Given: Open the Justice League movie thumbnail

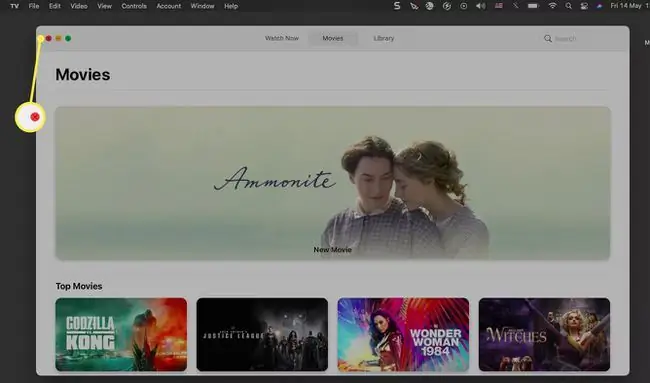Looking at the screenshot, I should tap(262, 334).
